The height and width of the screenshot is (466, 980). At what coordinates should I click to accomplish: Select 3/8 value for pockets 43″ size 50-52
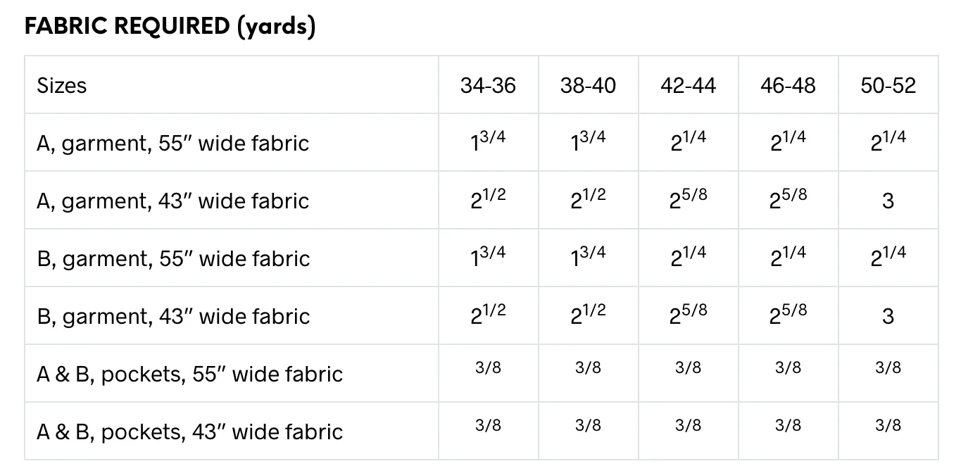coord(888,425)
